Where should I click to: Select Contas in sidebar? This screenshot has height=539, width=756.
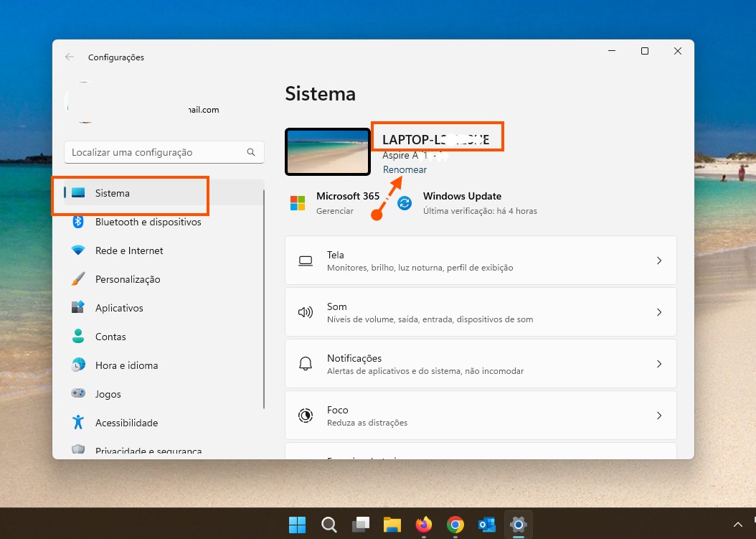[164, 337]
